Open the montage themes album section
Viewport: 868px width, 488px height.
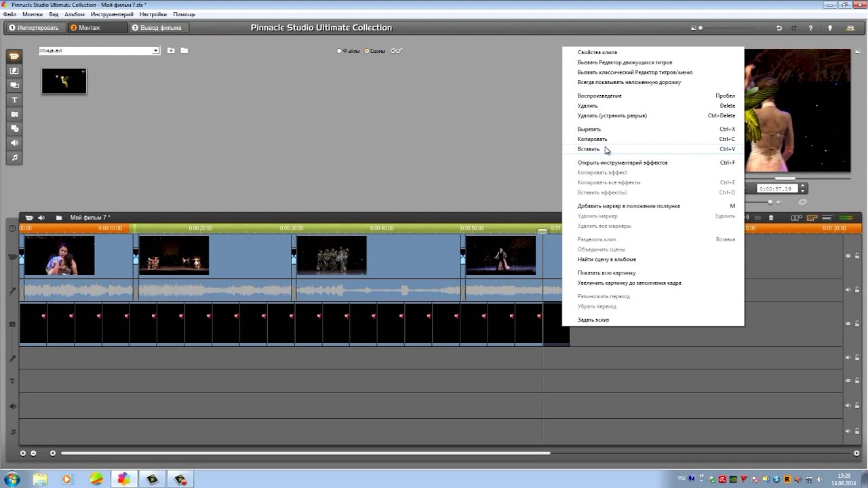click(14, 85)
